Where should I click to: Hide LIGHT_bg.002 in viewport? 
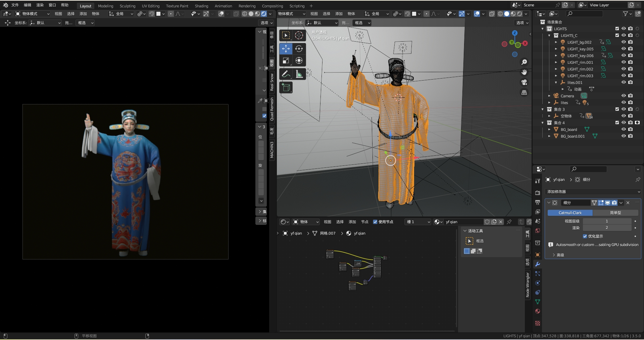(x=624, y=42)
